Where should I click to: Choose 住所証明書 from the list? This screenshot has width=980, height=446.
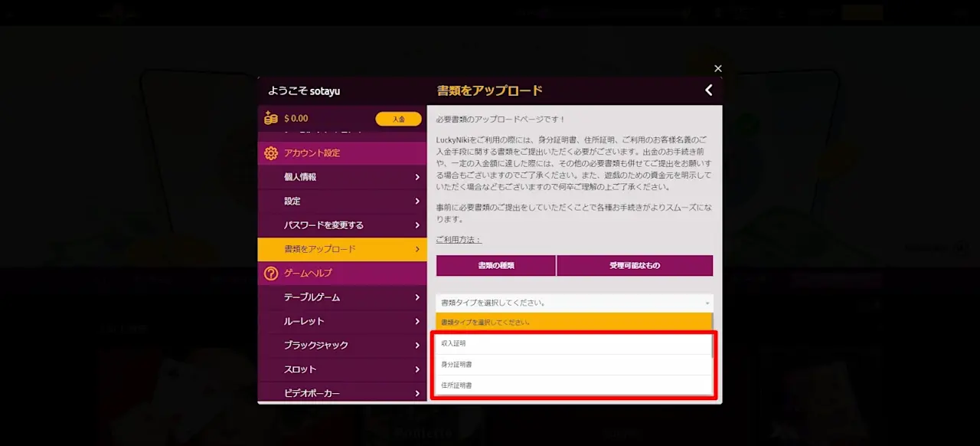click(573, 385)
